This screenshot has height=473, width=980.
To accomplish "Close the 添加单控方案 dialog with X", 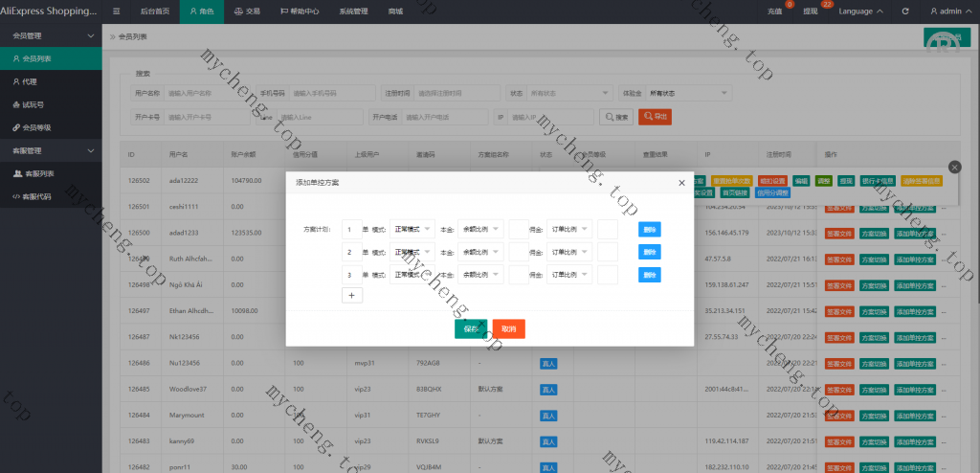I will pyautogui.click(x=681, y=182).
